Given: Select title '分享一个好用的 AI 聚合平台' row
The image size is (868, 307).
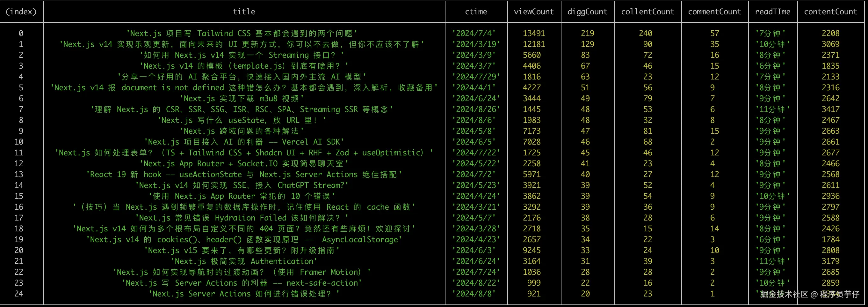Looking at the screenshot, I should click(242, 77).
